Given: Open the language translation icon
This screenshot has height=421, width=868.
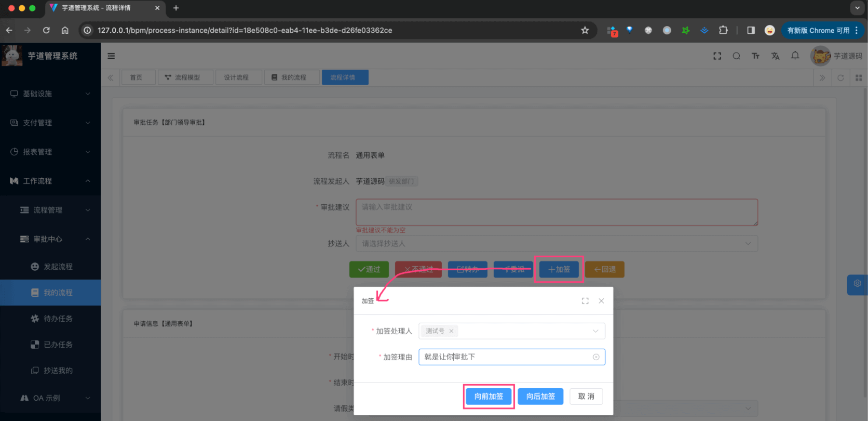Looking at the screenshot, I should pos(775,56).
